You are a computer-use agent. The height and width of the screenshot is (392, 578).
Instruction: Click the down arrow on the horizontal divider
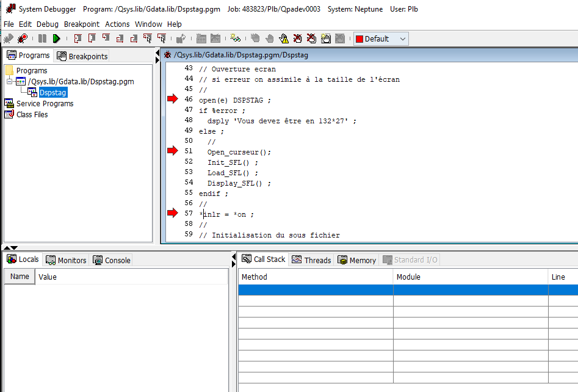(x=14, y=248)
